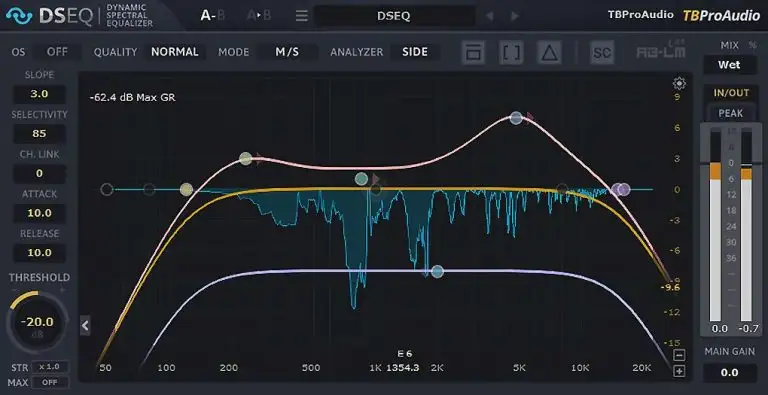Select the teal node near 1K
The height and width of the screenshot is (395, 768).
point(361,179)
